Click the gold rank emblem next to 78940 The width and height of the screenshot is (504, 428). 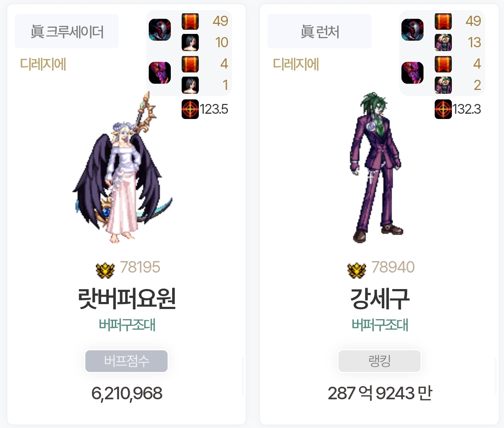(357, 270)
